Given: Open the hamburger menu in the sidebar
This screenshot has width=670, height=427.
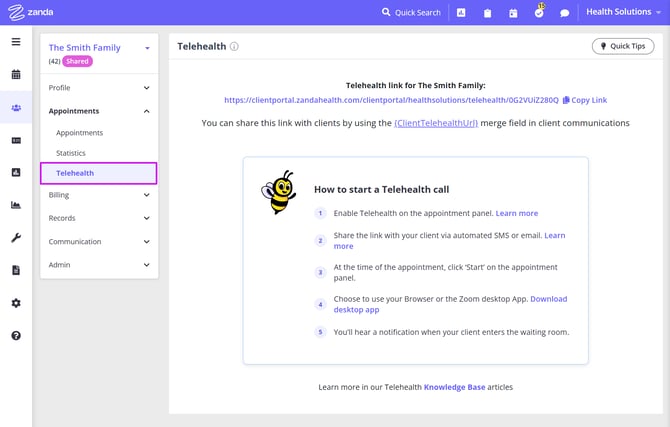Looking at the screenshot, I should (16, 42).
